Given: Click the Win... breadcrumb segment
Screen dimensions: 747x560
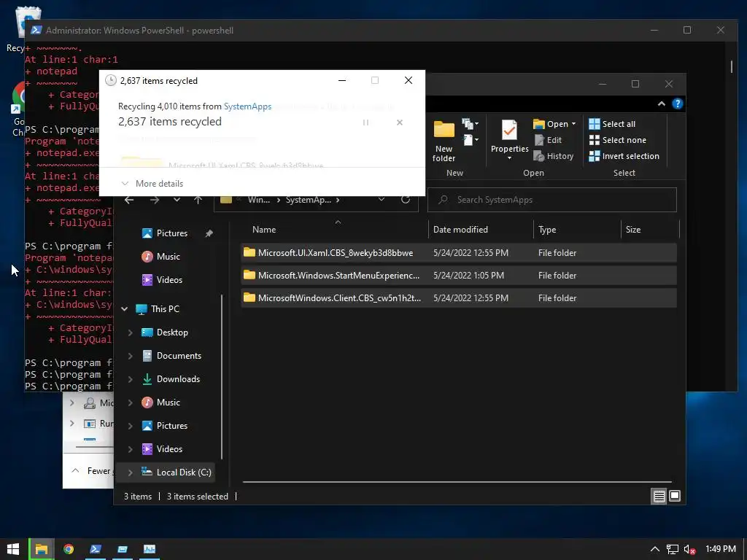Looking at the screenshot, I should pyautogui.click(x=259, y=200).
